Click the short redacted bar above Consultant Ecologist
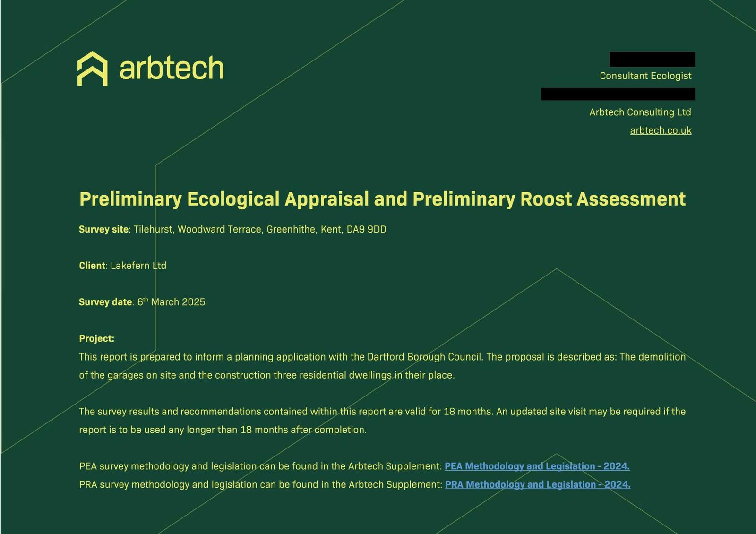Image resolution: width=756 pixels, height=534 pixels. (x=652, y=59)
